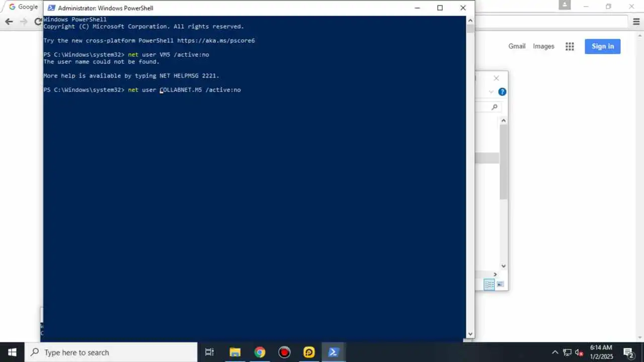Go back in the Chrome browser
The width and height of the screenshot is (644, 362).
coord(9,22)
